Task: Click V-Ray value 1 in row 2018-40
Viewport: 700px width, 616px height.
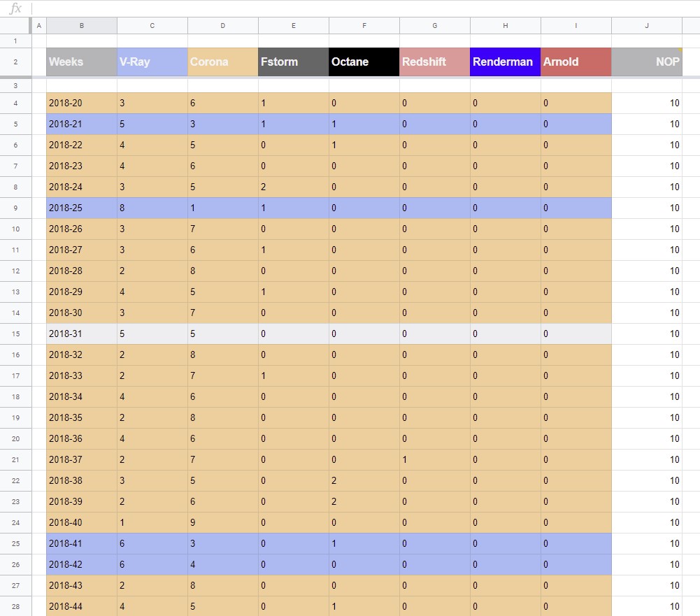Action: tap(152, 523)
